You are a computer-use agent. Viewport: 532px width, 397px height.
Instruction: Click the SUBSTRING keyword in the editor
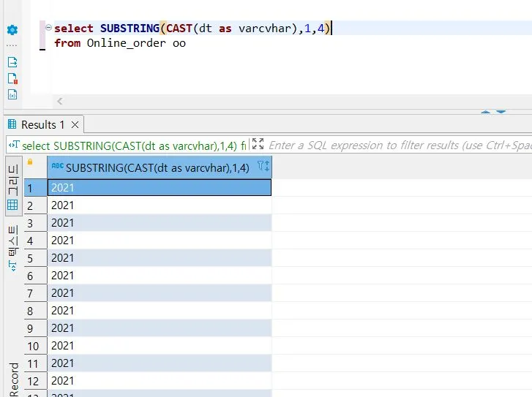[x=130, y=28]
